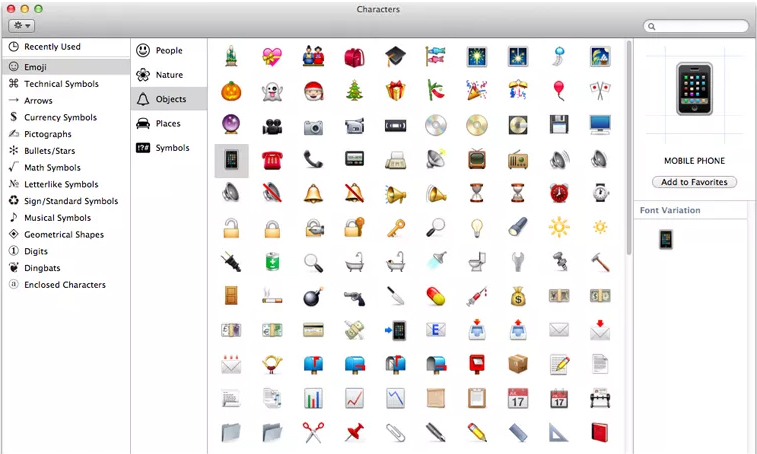Viewport: 757px width, 454px height.
Task: Select Emoji in the sidebar
Action: [x=66, y=67]
